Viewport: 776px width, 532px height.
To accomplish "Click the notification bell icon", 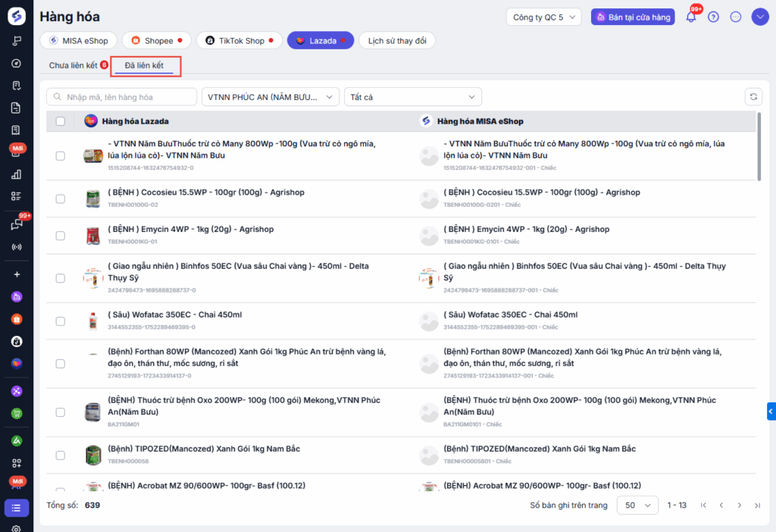I will [690, 17].
